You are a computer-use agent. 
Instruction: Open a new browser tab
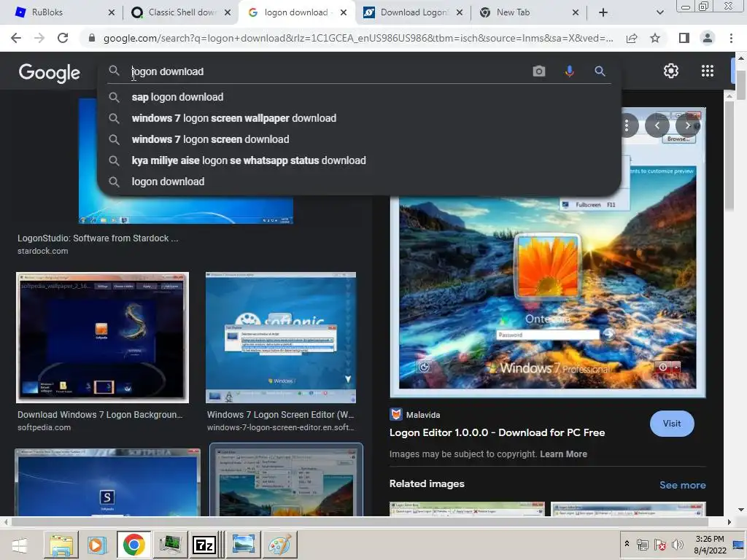603,12
